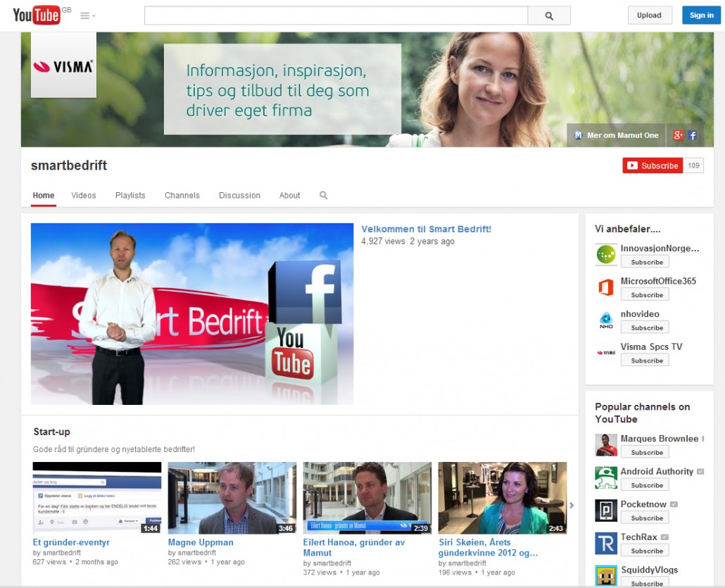This screenshot has width=725, height=588.
Task: Subscribe to Android Authority channel
Action: [645, 484]
